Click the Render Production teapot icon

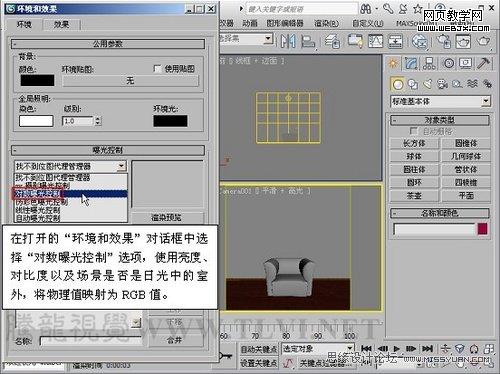click(x=484, y=42)
